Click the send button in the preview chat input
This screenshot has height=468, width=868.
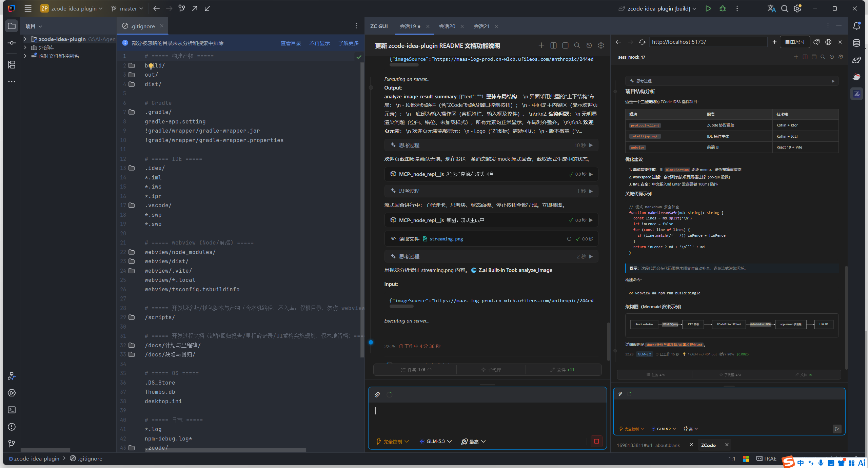point(837,429)
